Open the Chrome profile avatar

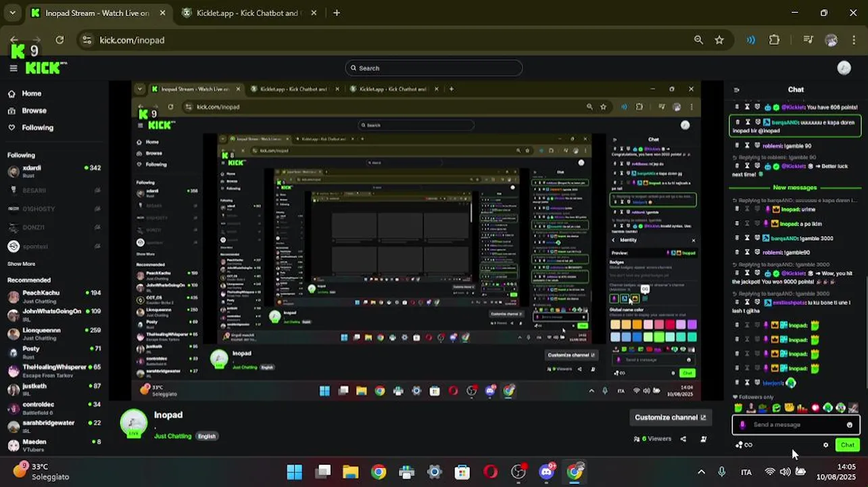[x=831, y=40]
